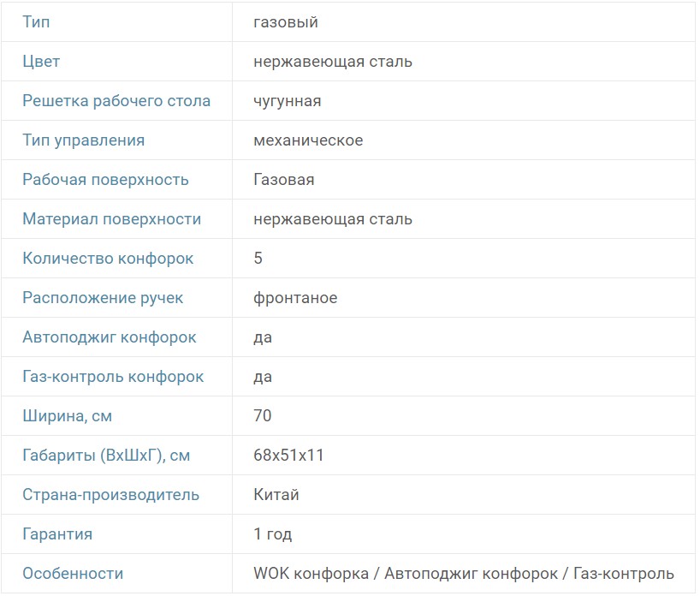Click the "Количество конфорок" label
Viewport: 700px width, 596px height.
coord(108,259)
